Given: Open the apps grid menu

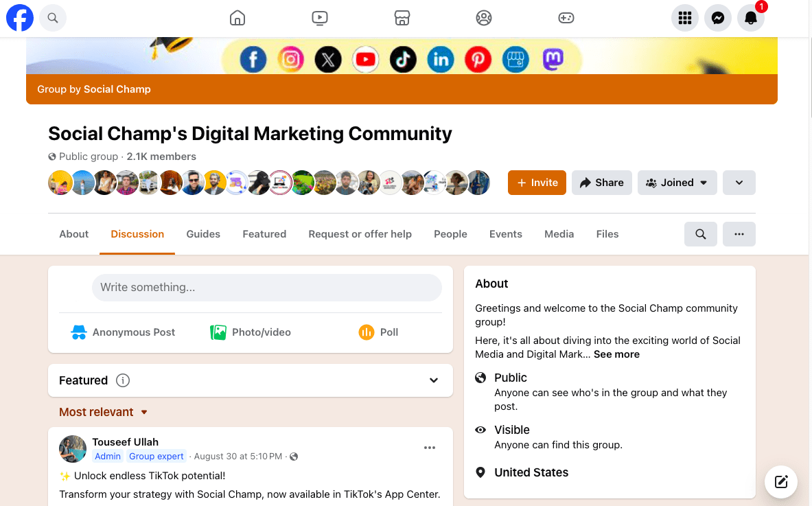Looking at the screenshot, I should [x=684, y=18].
